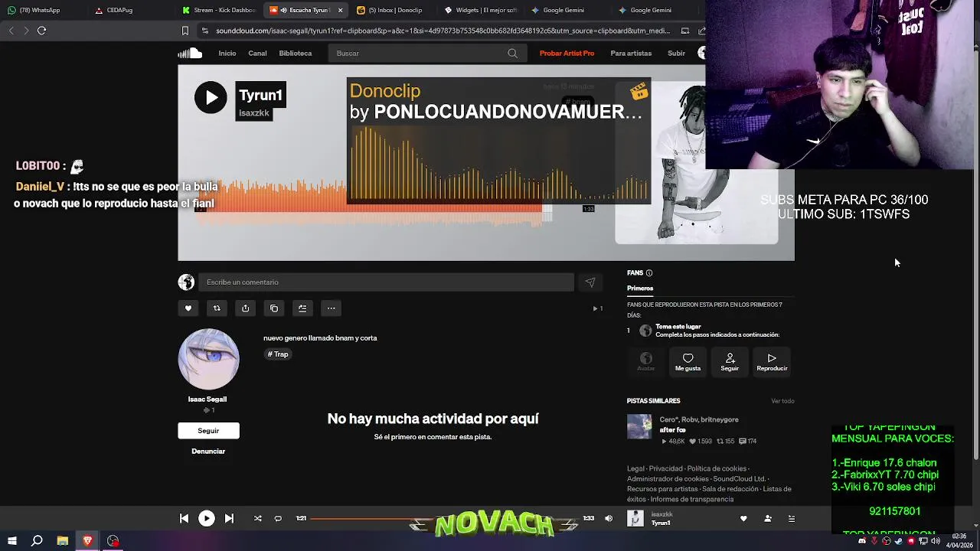Click the search magnifier icon in SoundCloud header

coord(512,54)
